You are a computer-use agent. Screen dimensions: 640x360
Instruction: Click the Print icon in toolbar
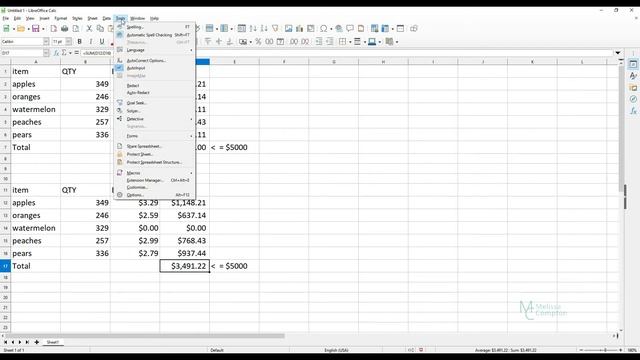tap(64, 29)
